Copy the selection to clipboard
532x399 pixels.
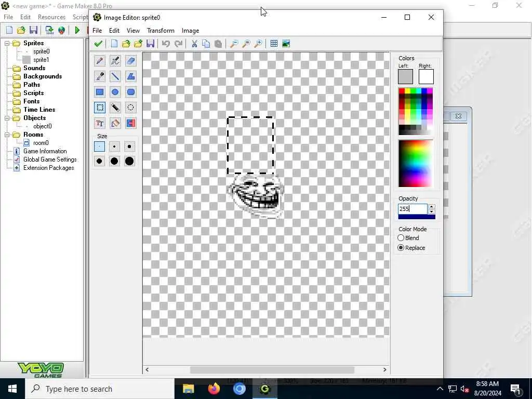tap(206, 44)
